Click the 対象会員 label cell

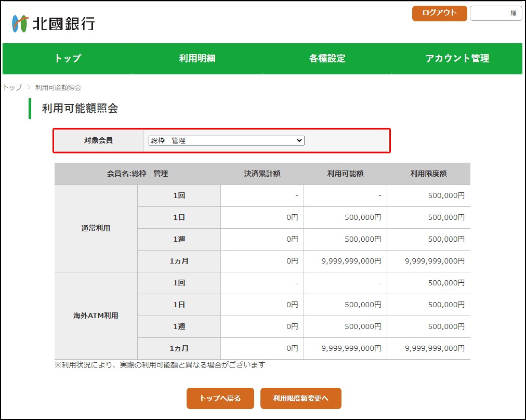(98, 140)
